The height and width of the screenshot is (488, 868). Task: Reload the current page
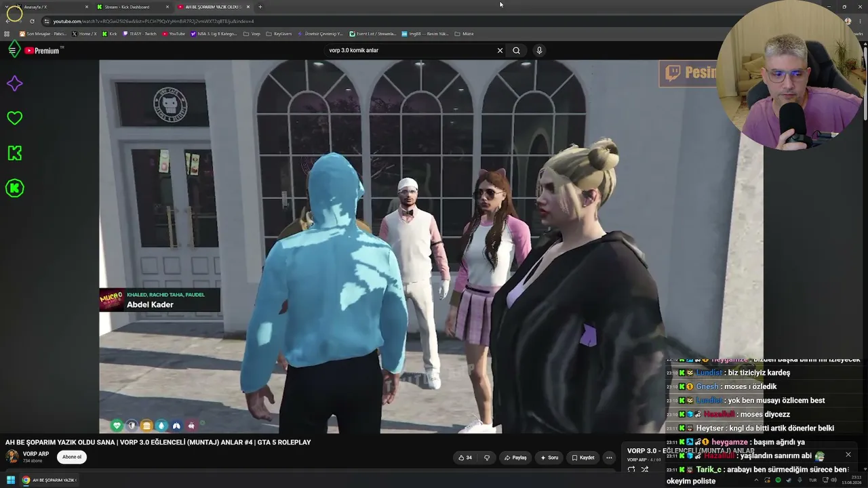[x=32, y=21]
